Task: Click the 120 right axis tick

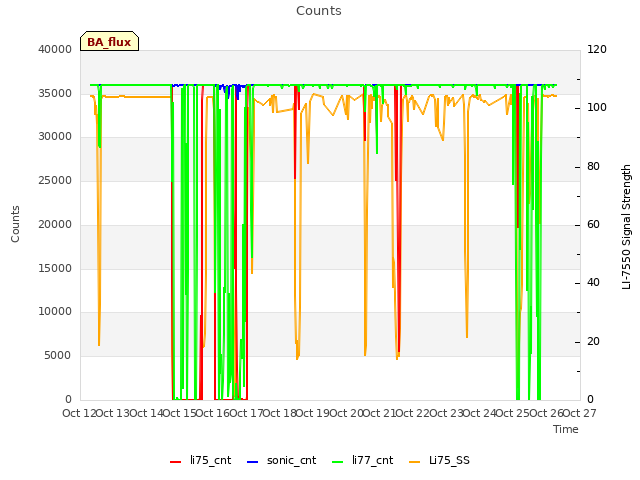Action: [x=597, y=49]
